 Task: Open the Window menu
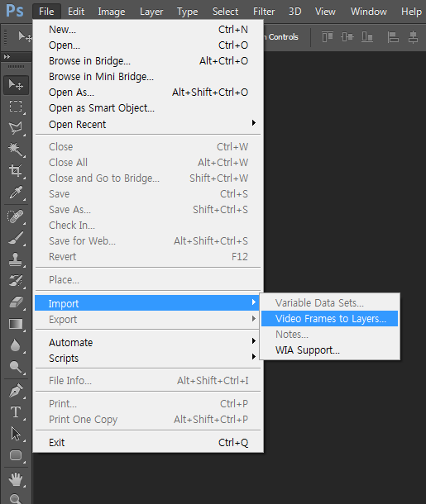369,12
